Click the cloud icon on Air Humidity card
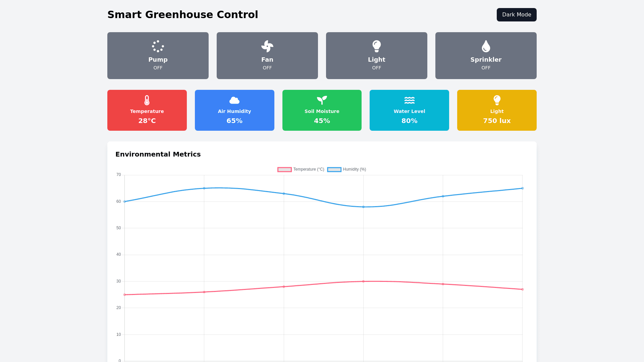Image resolution: width=644 pixels, height=362 pixels. point(234,100)
